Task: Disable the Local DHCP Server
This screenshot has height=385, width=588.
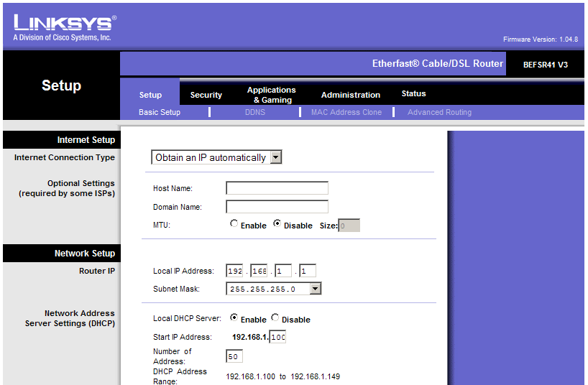Action: [275, 317]
